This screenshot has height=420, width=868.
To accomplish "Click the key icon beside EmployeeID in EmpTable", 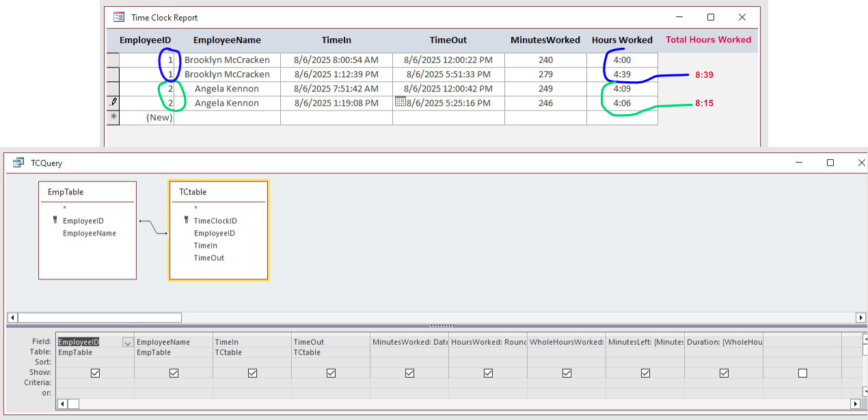I will coord(55,221).
